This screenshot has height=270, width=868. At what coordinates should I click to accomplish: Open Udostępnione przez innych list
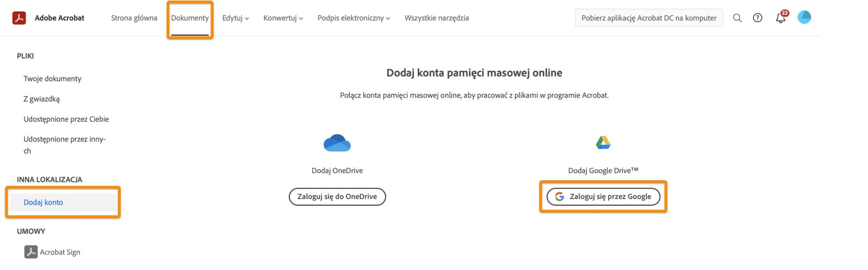click(x=65, y=145)
